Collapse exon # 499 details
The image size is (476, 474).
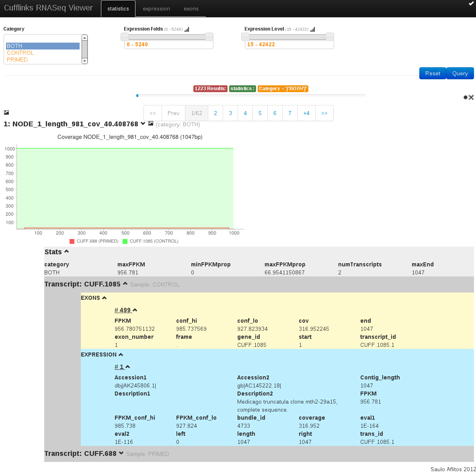pyautogui.click(x=135, y=310)
